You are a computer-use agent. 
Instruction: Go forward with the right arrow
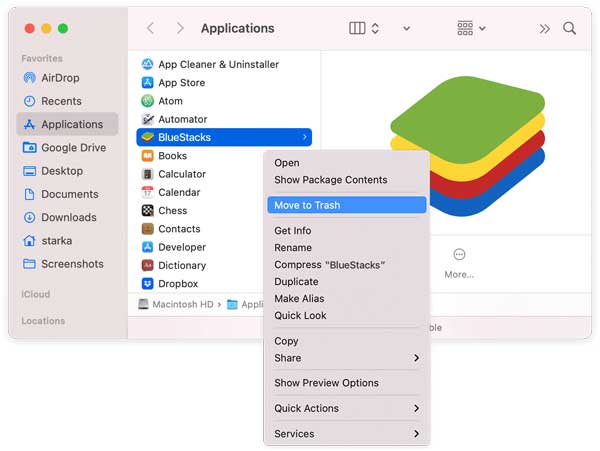180,28
